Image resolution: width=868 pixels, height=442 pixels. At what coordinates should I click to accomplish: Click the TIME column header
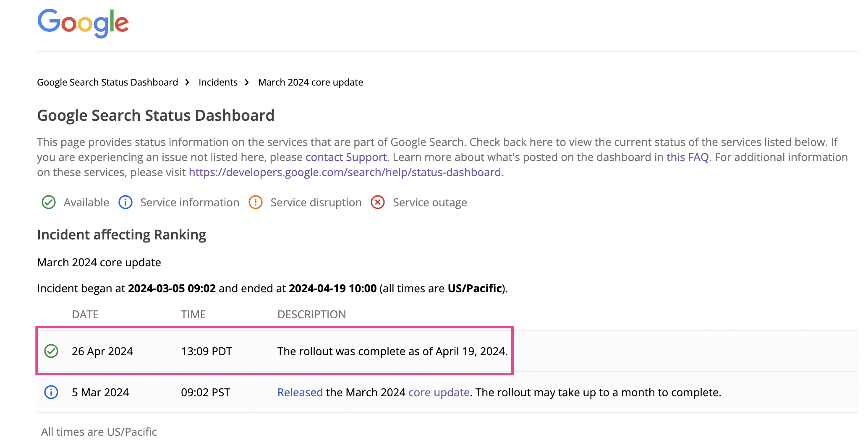(193, 315)
